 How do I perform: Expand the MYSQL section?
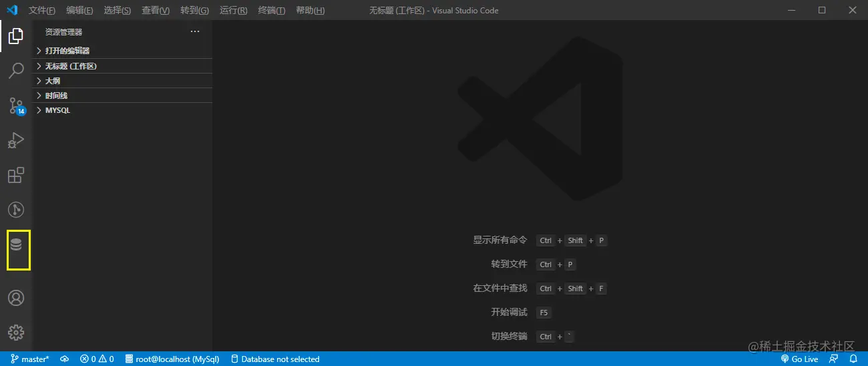(x=123, y=110)
